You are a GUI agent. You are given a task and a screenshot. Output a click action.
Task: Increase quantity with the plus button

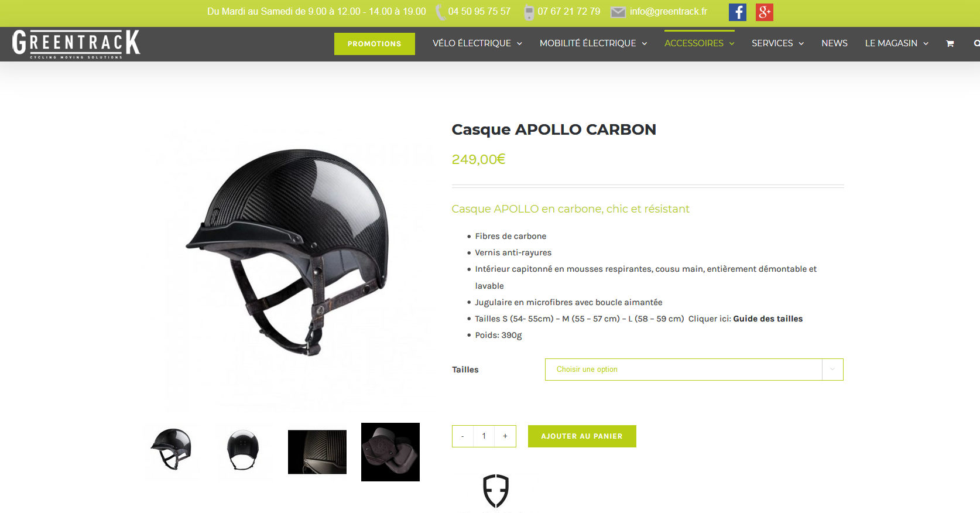point(505,436)
